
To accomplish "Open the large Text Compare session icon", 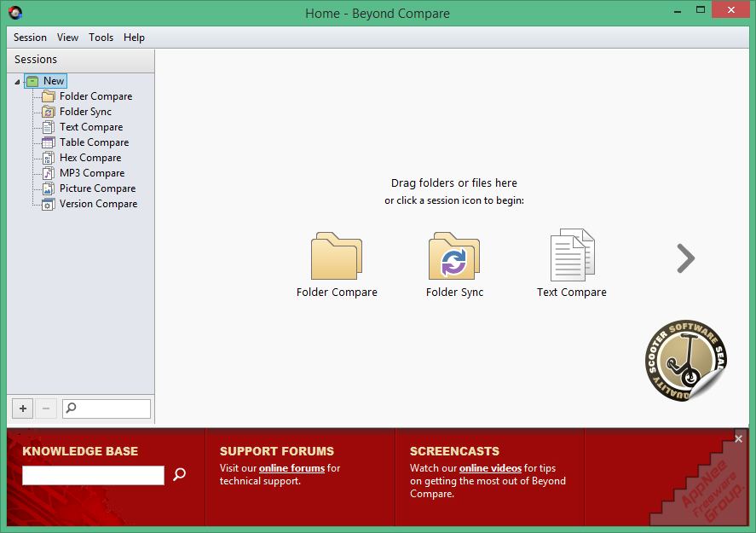I will tap(572, 255).
